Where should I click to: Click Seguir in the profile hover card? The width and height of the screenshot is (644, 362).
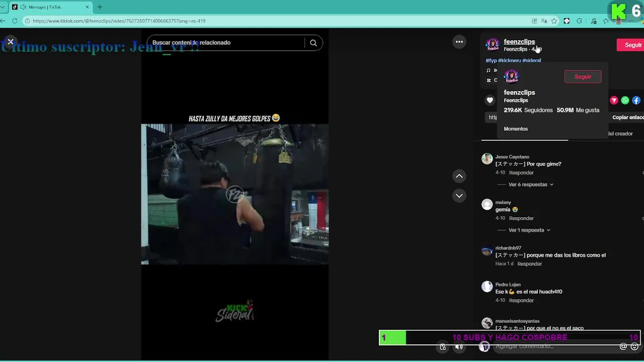[x=583, y=77]
